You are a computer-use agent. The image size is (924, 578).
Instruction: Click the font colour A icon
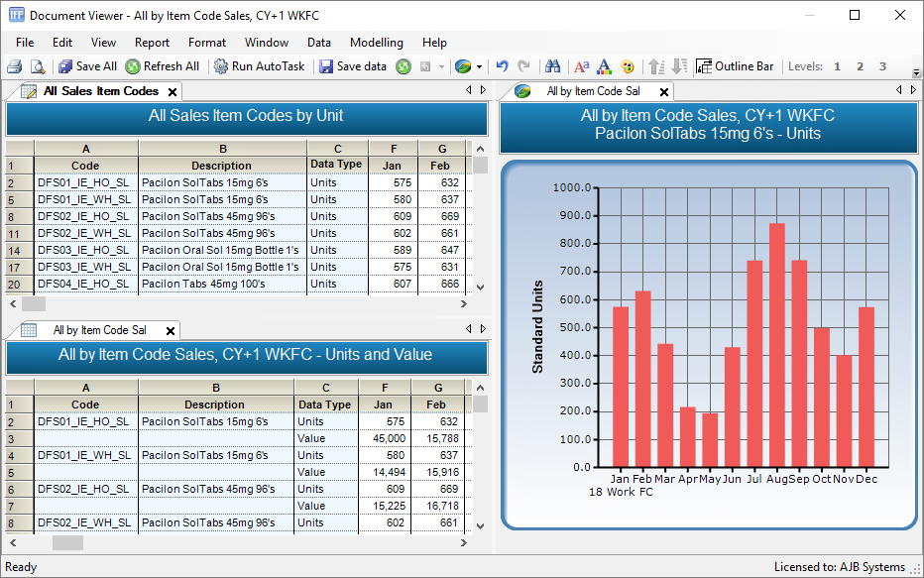point(604,66)
